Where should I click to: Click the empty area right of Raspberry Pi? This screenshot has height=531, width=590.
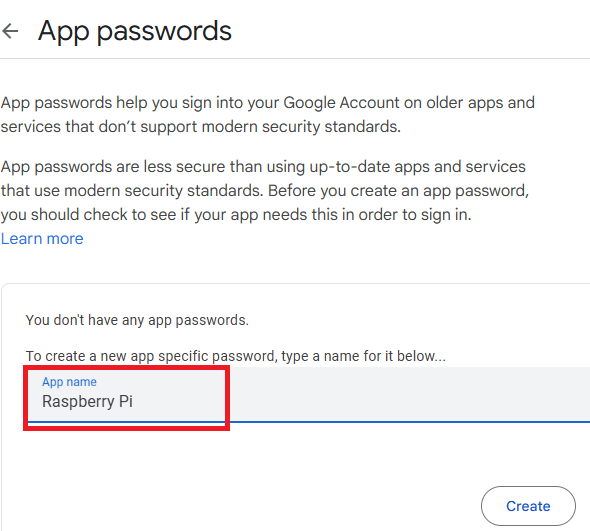361,401
